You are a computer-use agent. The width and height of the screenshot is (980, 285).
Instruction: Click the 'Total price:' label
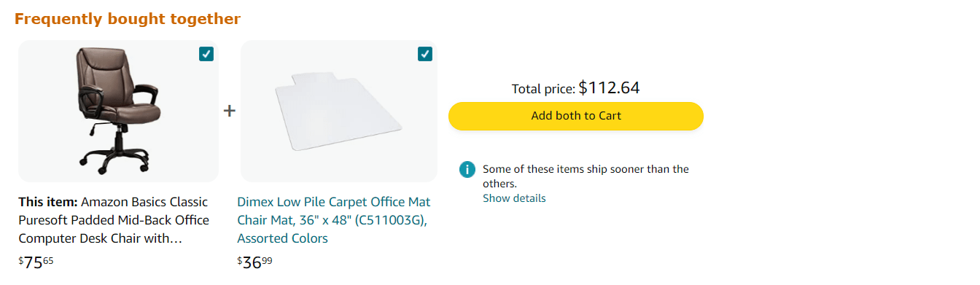(x=543, y=89)
